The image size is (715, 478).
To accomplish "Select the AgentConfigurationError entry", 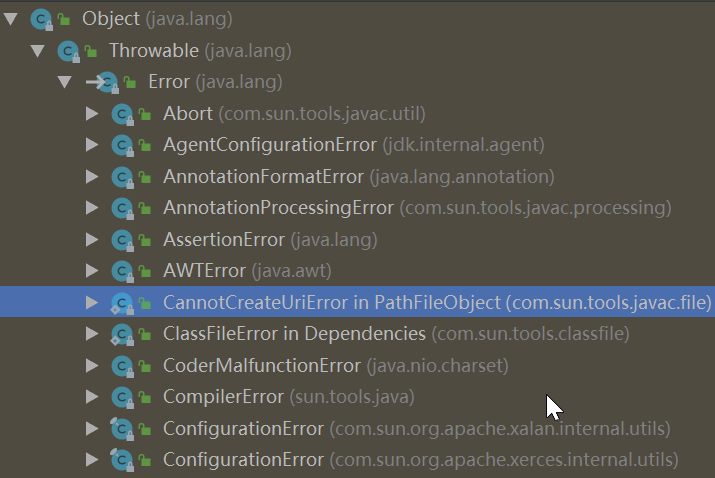I will [269, 145].
